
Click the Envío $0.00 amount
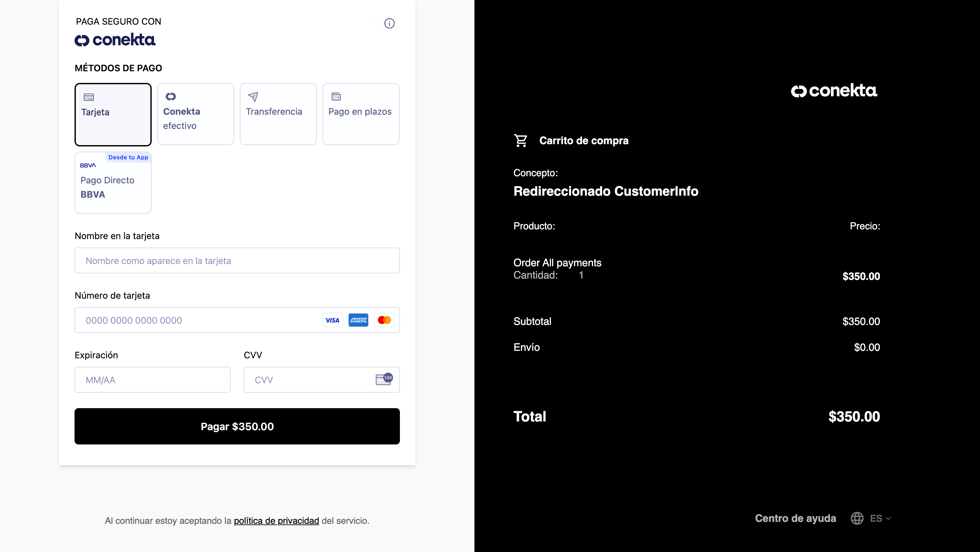(867, 348)
